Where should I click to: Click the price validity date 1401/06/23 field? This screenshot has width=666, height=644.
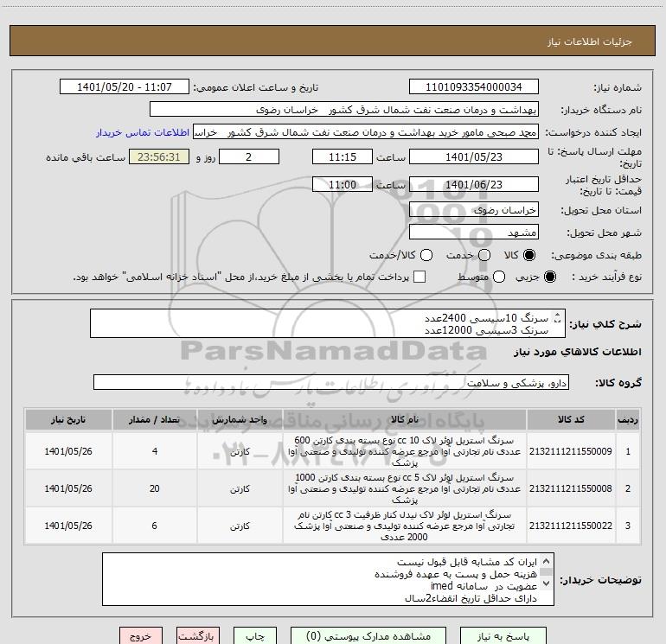coord(474,184)
